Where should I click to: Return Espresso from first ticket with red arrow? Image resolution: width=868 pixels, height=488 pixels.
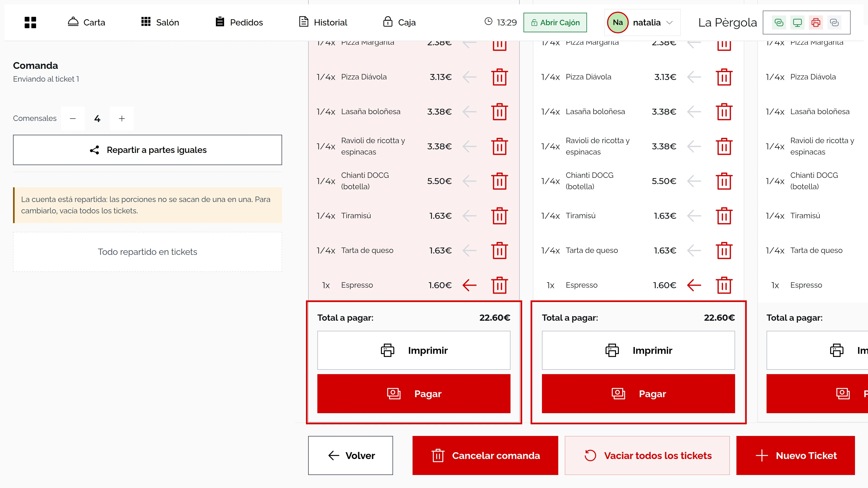(x=469, y=285)
